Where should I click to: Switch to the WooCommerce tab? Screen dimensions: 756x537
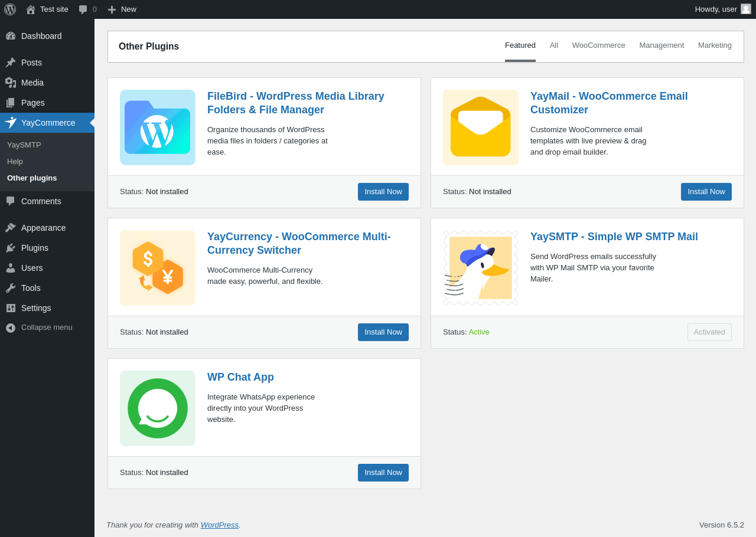(x=598, y=45)
